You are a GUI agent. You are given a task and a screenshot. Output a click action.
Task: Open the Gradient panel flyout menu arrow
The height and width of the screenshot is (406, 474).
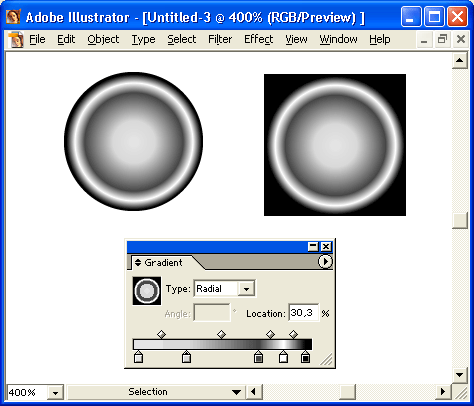click(x=325, y=262)
